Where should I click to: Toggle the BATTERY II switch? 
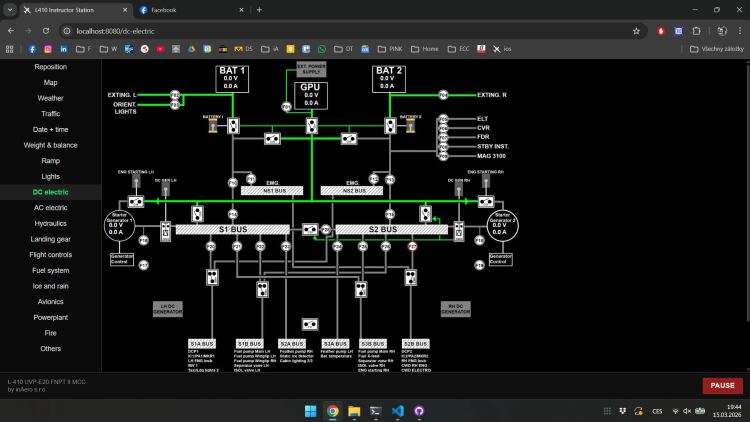[408, 127]
